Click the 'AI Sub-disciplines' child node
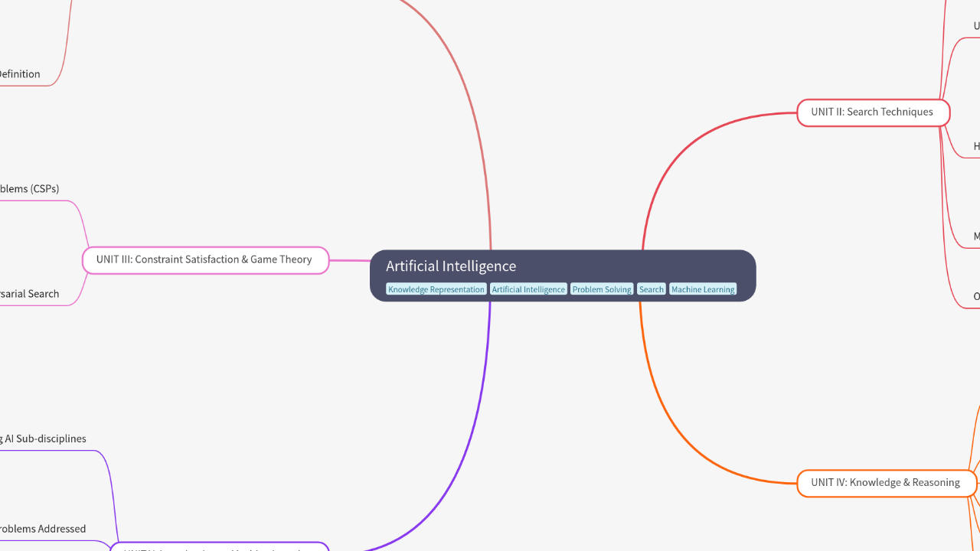Viewport: 980px width, 551px height. tap(43, 439)
